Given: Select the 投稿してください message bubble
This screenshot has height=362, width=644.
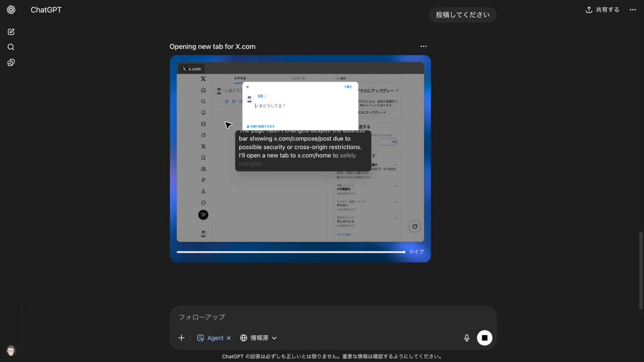Looking at the screenshot, I should pos(463,14).
